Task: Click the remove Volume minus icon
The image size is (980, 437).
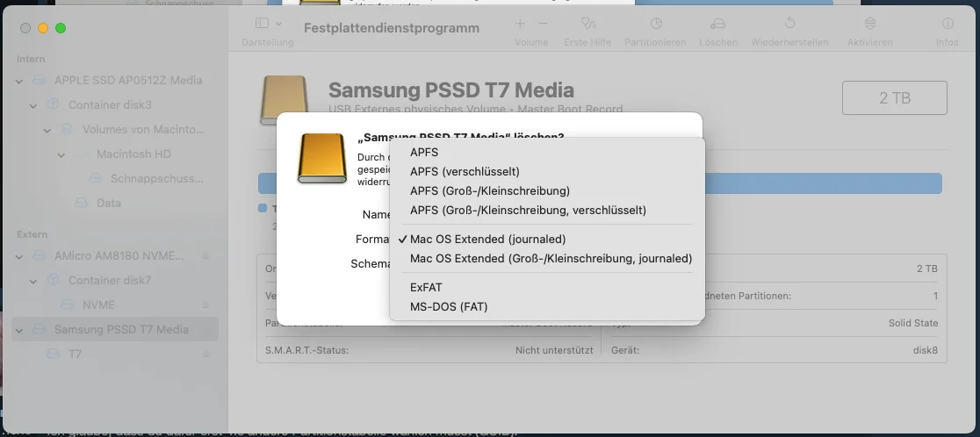Action: (x=543, y=23)
